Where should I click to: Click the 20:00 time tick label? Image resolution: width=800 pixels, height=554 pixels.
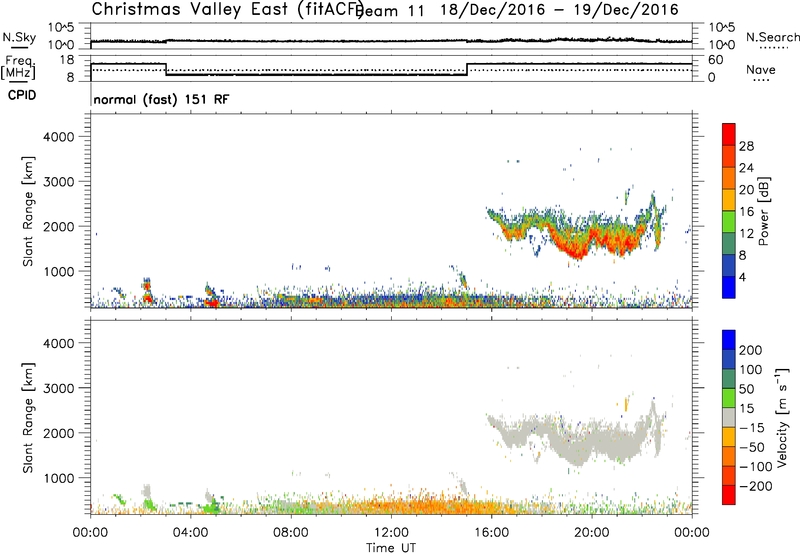click(591, 533)
